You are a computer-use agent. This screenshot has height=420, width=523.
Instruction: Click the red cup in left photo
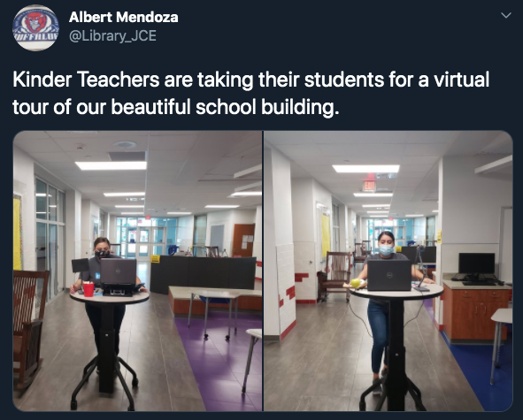pyautogui.click(x=88, y=289)
